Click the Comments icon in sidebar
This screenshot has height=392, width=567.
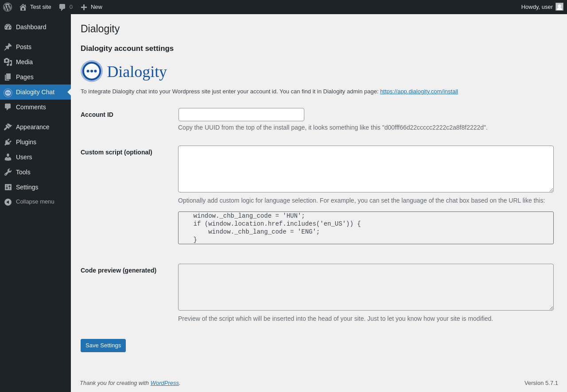[8, 107]
